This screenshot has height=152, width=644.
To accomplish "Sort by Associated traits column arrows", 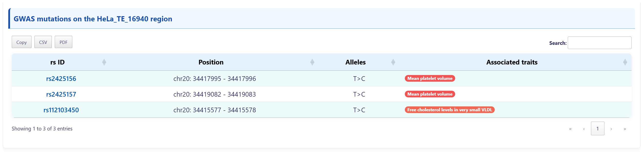I will pyautogui.click(x=625, y=62).
